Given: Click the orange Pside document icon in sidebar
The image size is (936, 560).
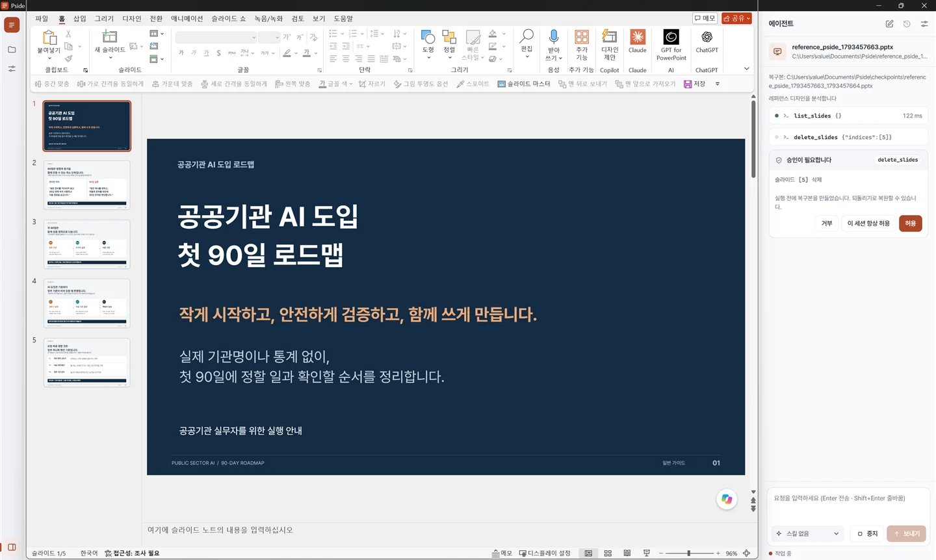Looking at the screenshot, I should click(12, 25).
